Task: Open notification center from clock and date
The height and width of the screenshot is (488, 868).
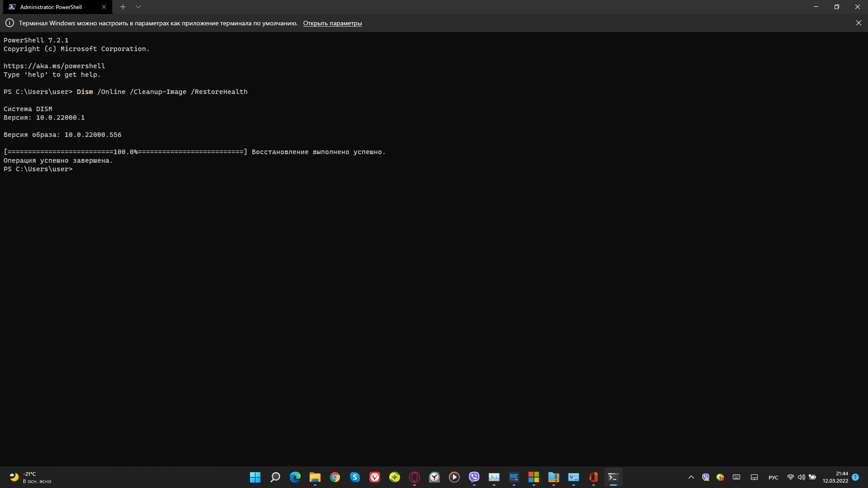Action: 835,477
